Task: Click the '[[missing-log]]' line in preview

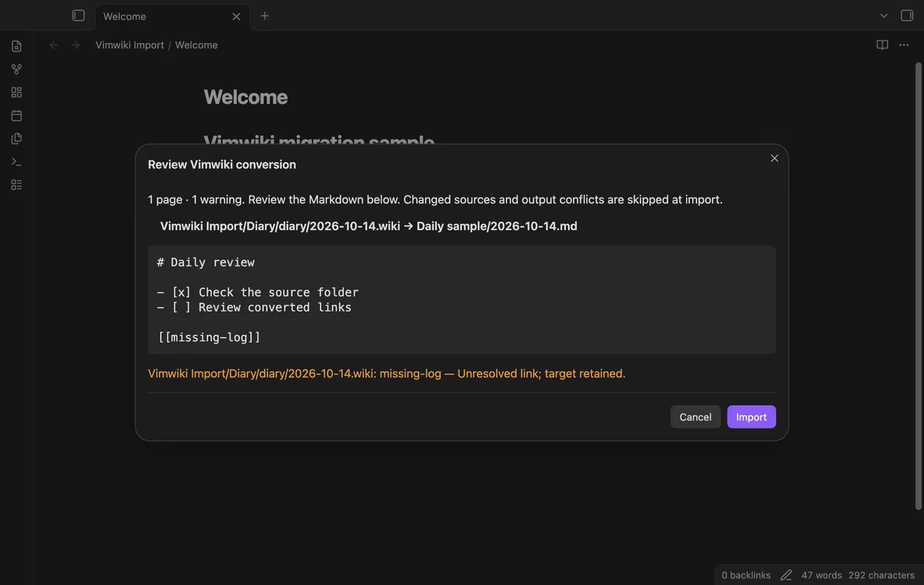Action: 209,337
